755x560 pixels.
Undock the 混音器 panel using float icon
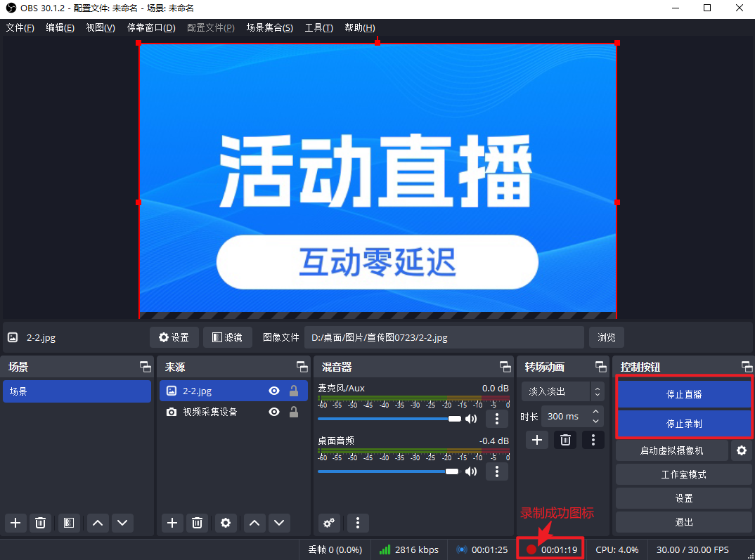click(505, 367)
